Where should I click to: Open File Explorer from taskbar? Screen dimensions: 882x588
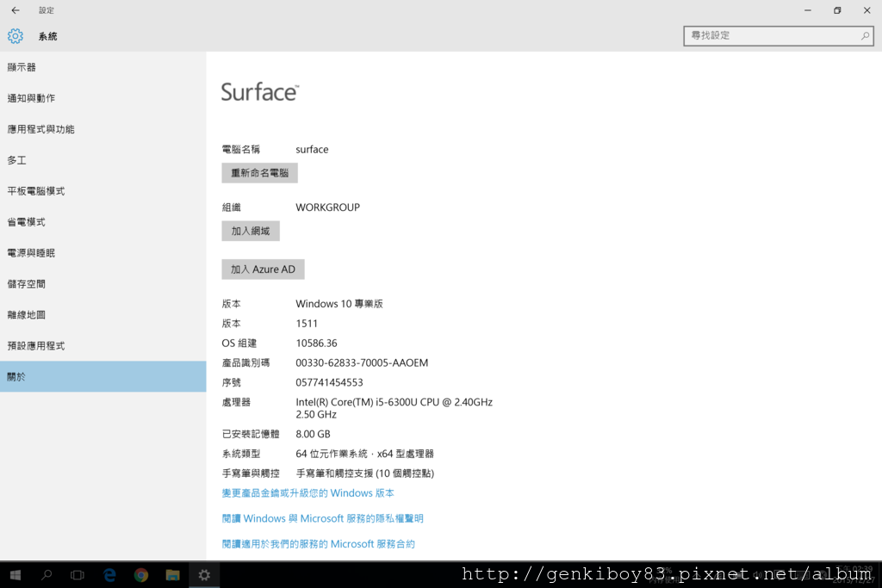172,574
